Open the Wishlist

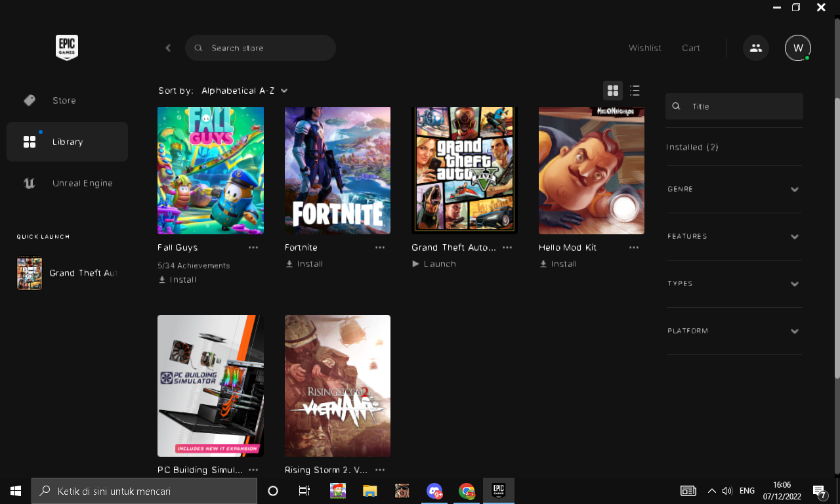[645, 48]
